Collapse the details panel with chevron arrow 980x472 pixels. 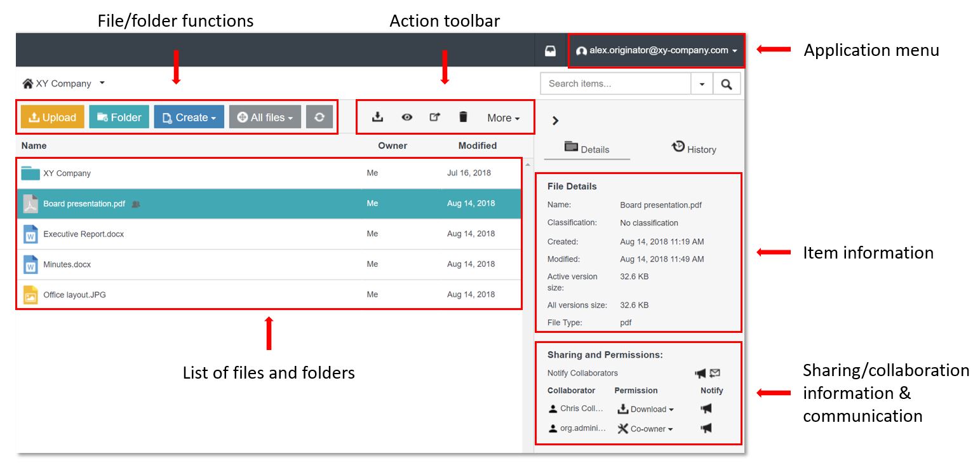pos(555,121)
